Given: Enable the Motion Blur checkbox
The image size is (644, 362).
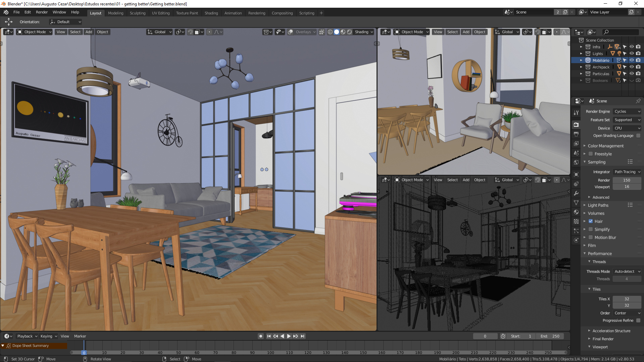Looking at the screenshot, I should click(591, 237).
